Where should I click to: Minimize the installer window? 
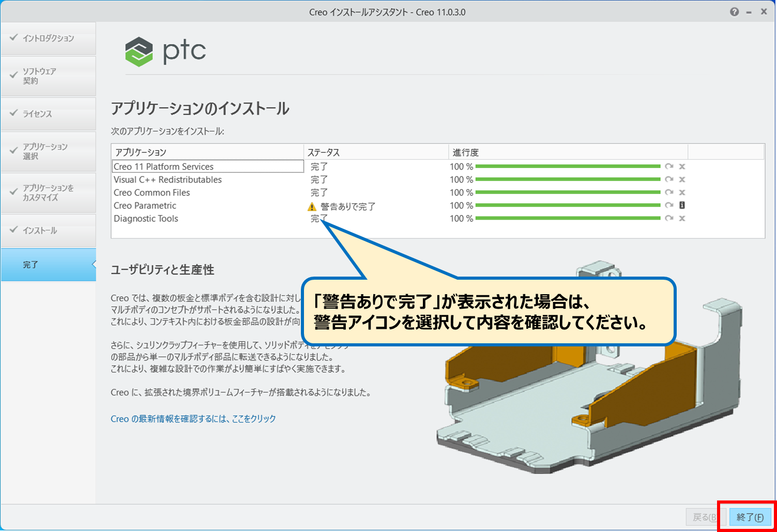pos(749,12)
